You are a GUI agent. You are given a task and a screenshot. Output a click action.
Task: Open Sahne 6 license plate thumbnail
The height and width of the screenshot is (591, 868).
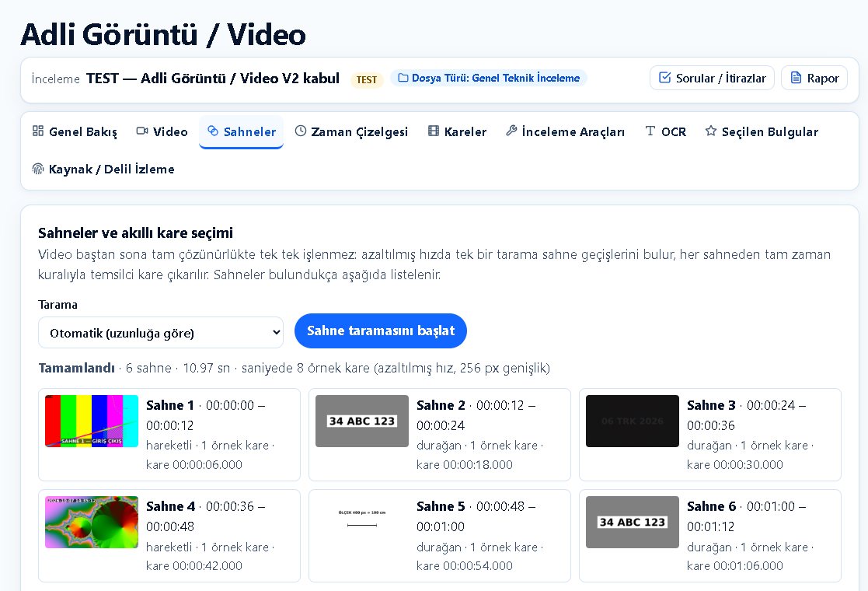633,523
